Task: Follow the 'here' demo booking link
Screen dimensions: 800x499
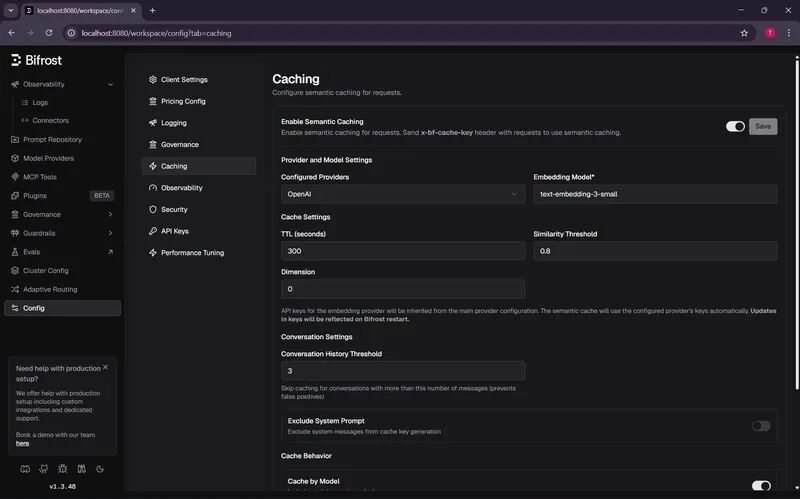Action: pos(22,443)
